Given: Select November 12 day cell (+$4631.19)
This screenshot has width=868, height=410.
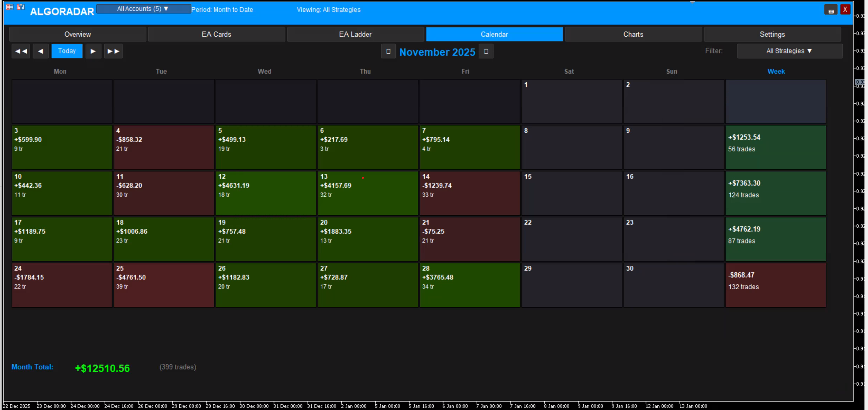Looking at the screenshot, I should (x=266, y=193).
